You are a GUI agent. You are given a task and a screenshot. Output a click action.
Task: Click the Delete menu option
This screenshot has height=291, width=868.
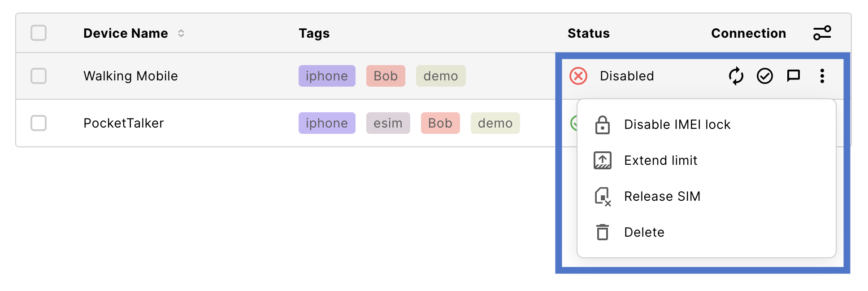click(x=644, y=232)
